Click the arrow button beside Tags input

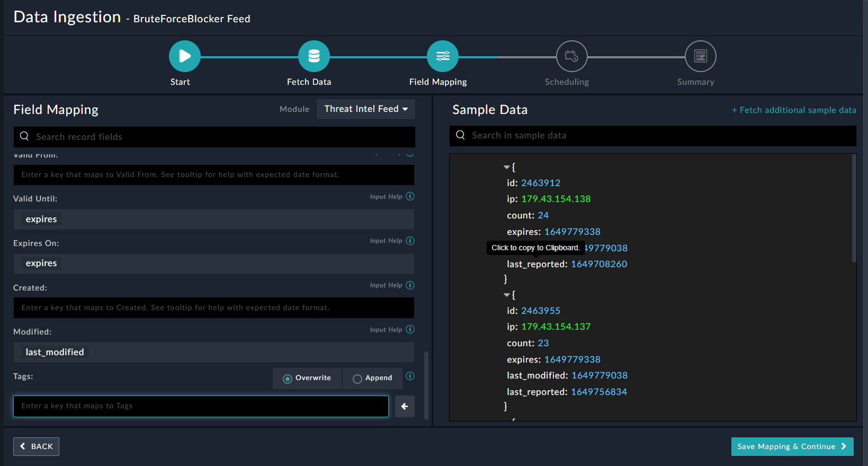click(405, 407)
